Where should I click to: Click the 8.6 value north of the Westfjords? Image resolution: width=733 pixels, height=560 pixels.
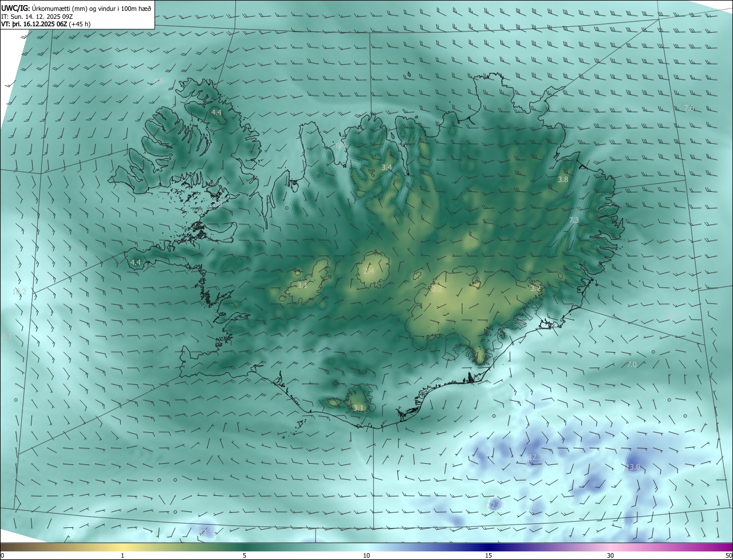159,81
